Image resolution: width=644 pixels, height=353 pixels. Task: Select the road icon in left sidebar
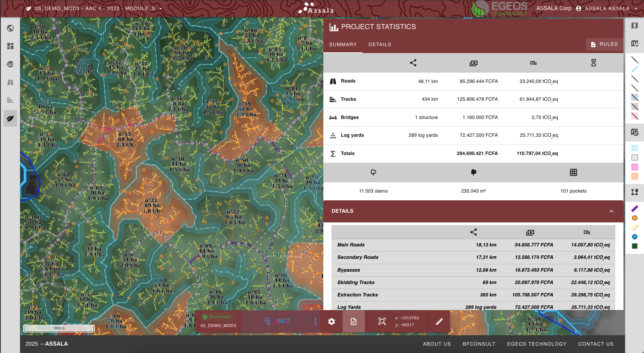10,83
